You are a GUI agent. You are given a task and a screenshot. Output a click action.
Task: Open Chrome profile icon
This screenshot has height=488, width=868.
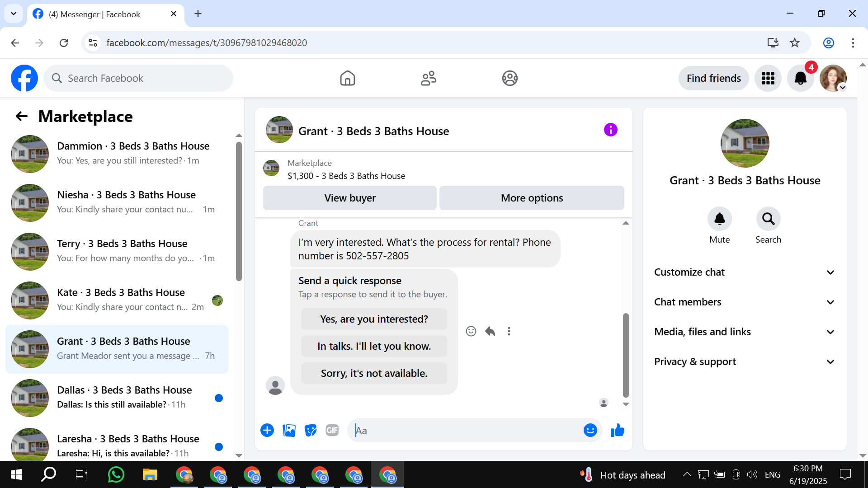pos(829,42)
